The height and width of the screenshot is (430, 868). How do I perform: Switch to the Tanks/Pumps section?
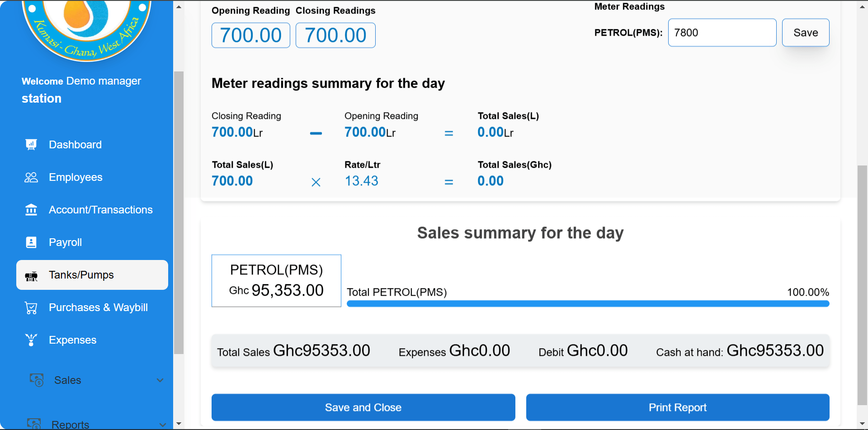[81, 275]
